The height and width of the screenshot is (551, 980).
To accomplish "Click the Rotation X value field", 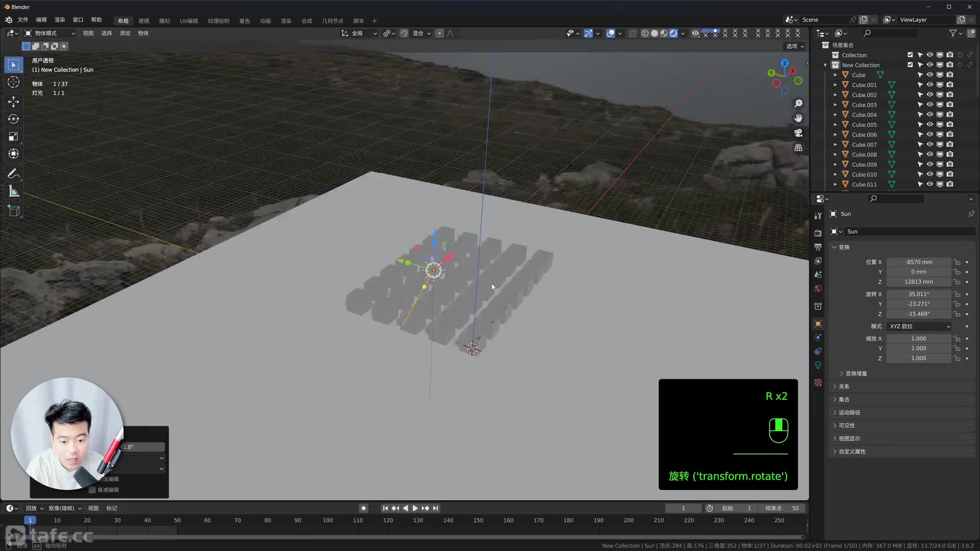I will pos(918,294).
